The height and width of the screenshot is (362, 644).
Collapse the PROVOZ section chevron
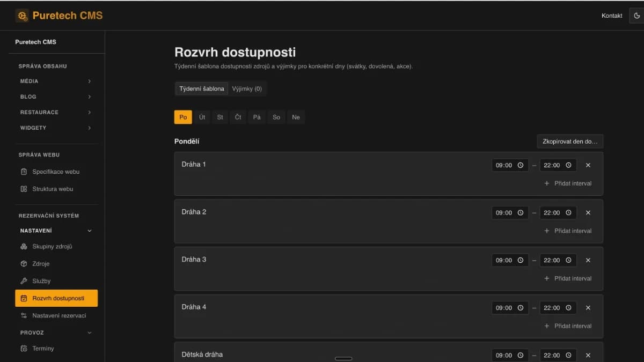click(x=90, y=333)
